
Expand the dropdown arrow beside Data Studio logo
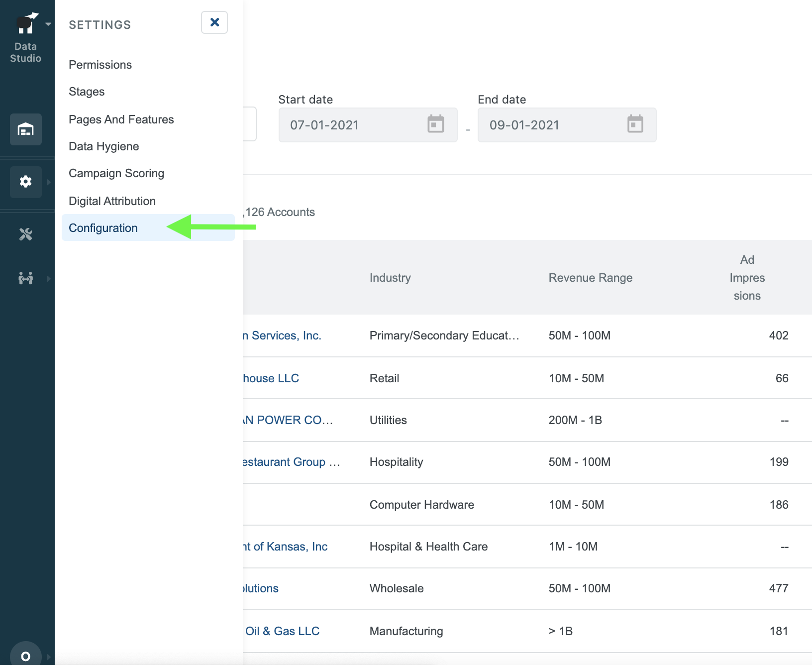click(48, 24)
